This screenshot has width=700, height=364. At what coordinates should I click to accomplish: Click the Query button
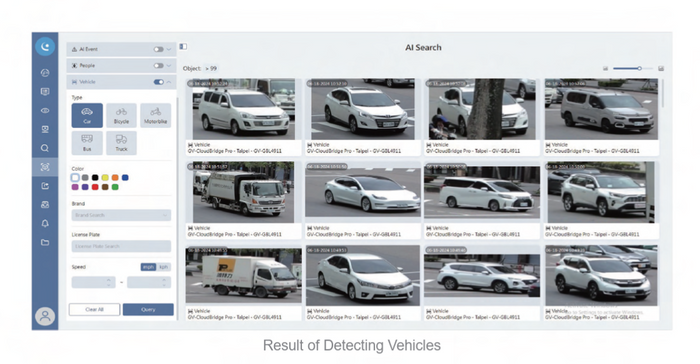148,310
